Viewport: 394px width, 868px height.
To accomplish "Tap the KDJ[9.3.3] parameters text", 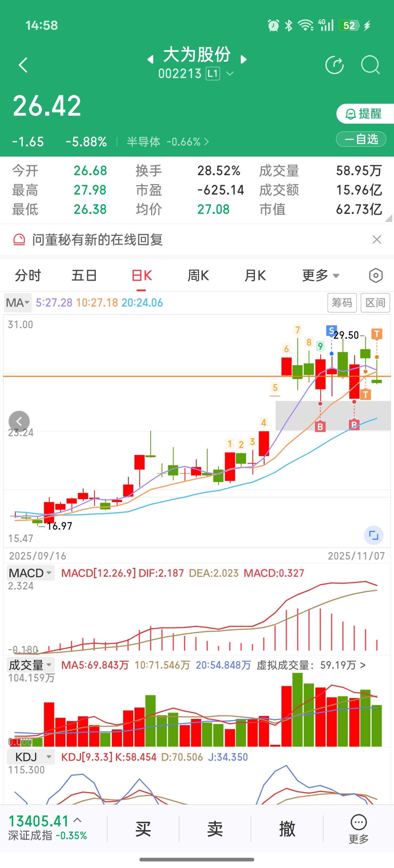I will tap(87, 757).
